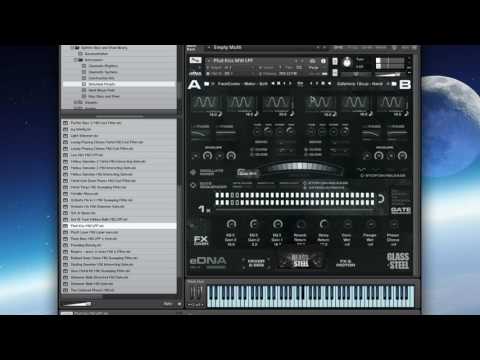Click the tempo note icon under first Bay A waveform
The height and width of the screenshot is (360, 480).
221,114
